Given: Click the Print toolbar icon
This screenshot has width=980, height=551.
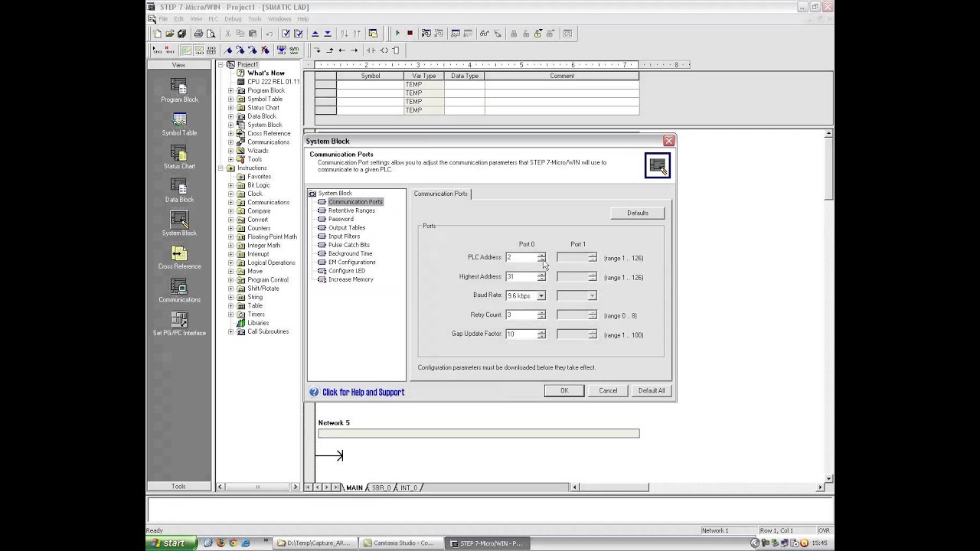Looking at the screenshot, I should [198, 34].
